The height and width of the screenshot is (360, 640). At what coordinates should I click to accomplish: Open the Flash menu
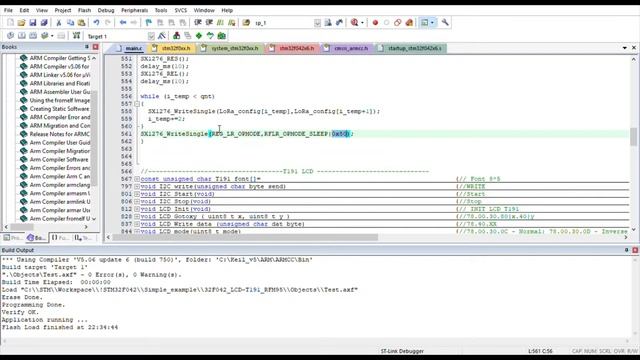coord(84,10)
